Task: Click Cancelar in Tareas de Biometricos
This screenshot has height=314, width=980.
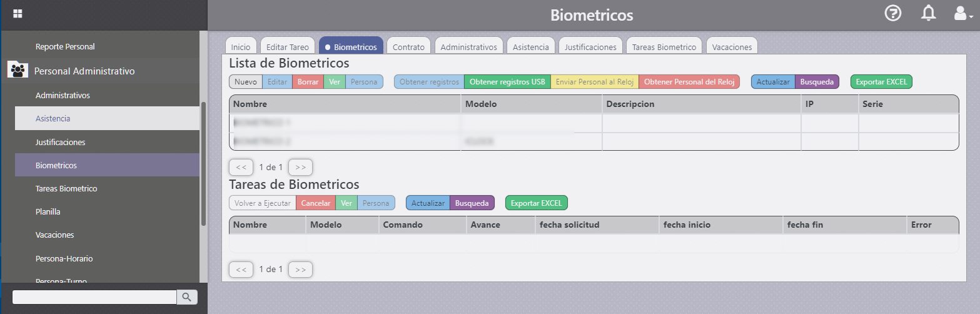Action: [315, 203]
